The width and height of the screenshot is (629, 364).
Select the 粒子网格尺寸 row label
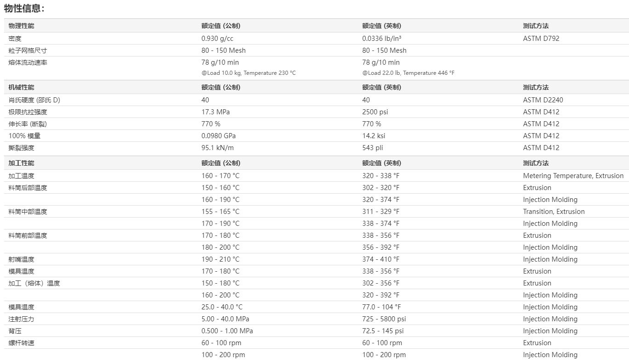click(x=28, y=50)
